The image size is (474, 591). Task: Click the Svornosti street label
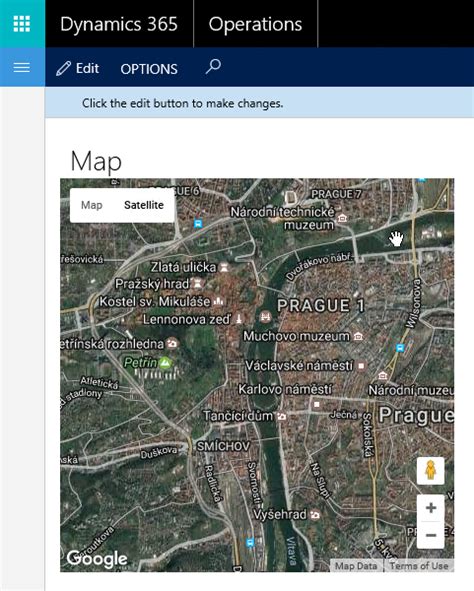click(x=254, y=484)
